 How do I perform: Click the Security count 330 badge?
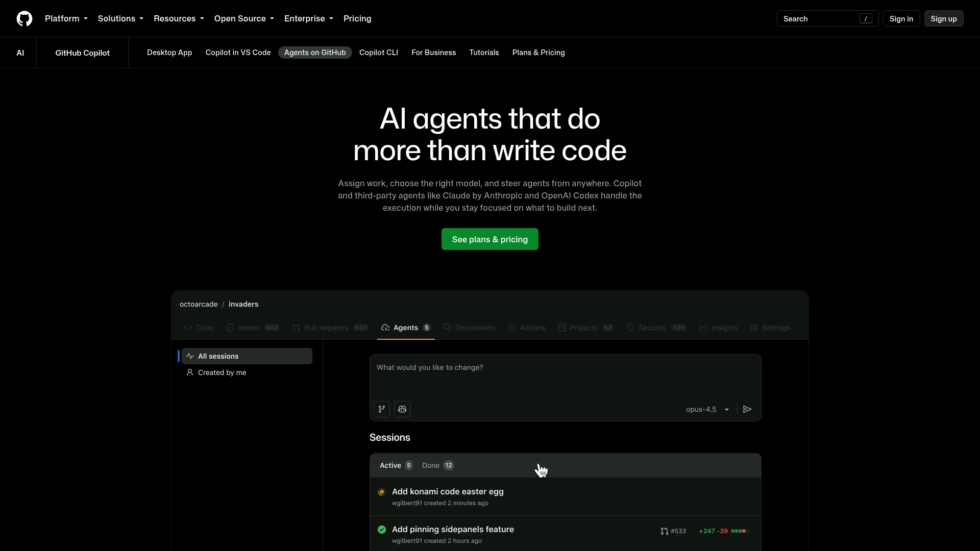pos(679,328)
